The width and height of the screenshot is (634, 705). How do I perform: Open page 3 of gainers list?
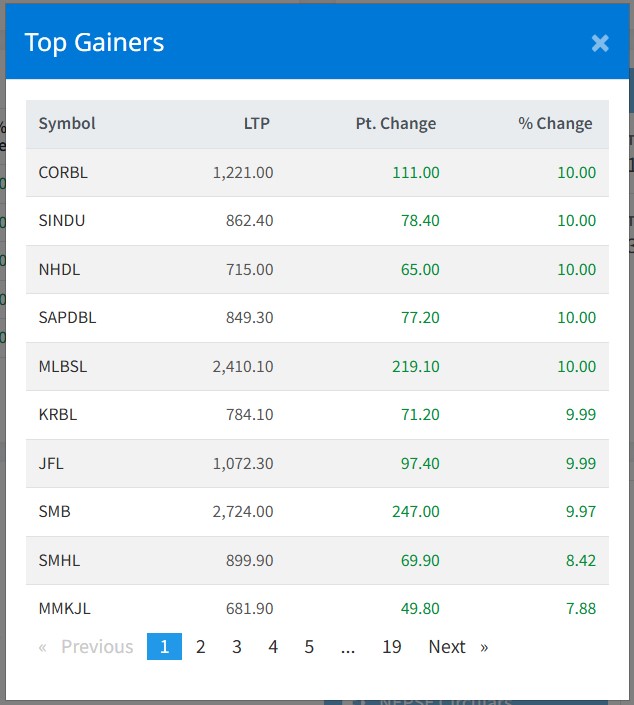tap(237, 647)
